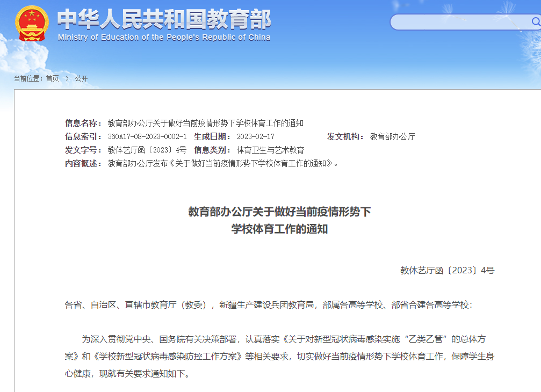Click the search magnifier icon
541x392 pixels.
(x=536, y=22)
